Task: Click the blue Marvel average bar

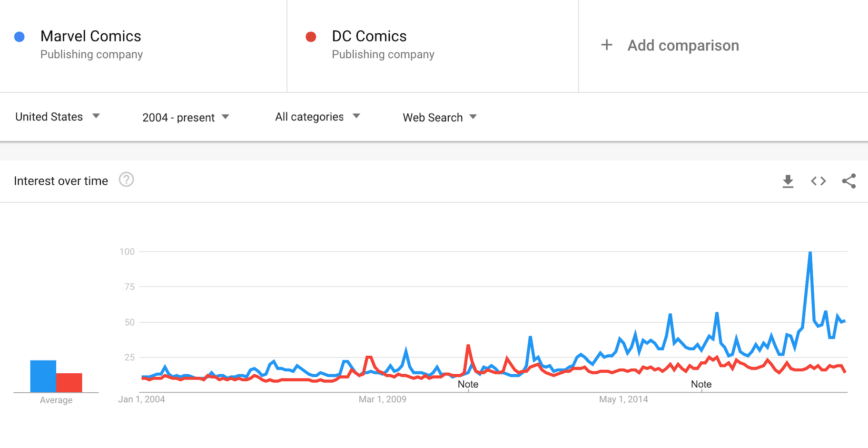Action: pyautogui.click(x=43, y=376)
